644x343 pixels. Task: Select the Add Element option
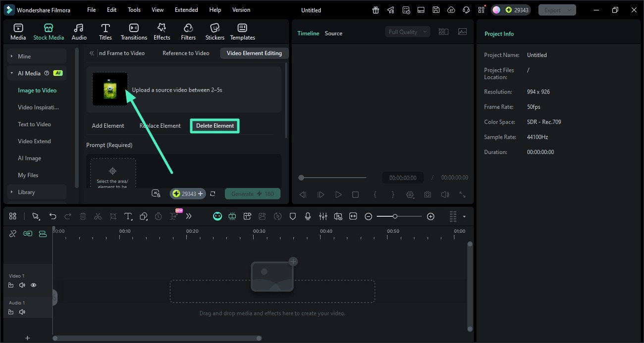click(108, 126)
